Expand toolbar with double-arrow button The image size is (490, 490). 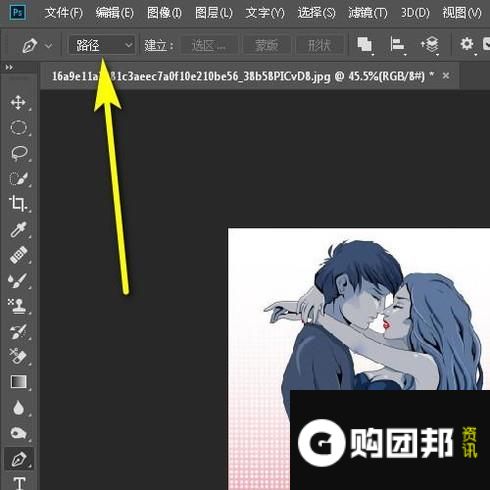10,68
